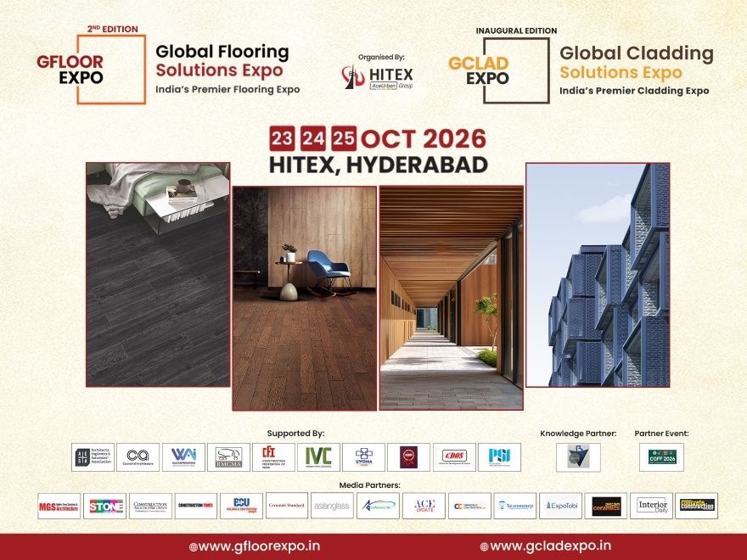Click the Concrete Construction media logo
Viewport: 747px width, 560px height.
click(697, 506)
